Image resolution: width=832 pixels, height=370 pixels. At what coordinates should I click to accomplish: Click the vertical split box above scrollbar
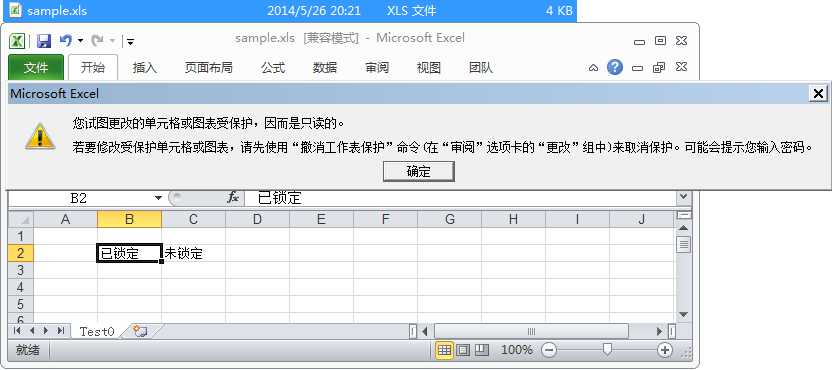pyautogui.click(x=684, y=214)
